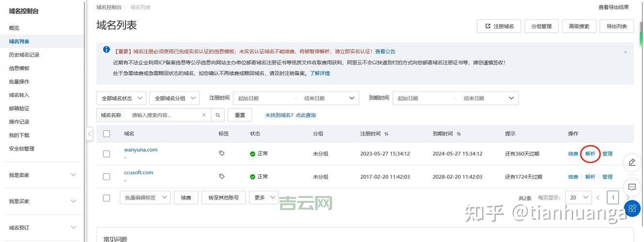This screenshot has height=242, width=644.
Task: Close the important notice banner
Action: coord(625,52)
